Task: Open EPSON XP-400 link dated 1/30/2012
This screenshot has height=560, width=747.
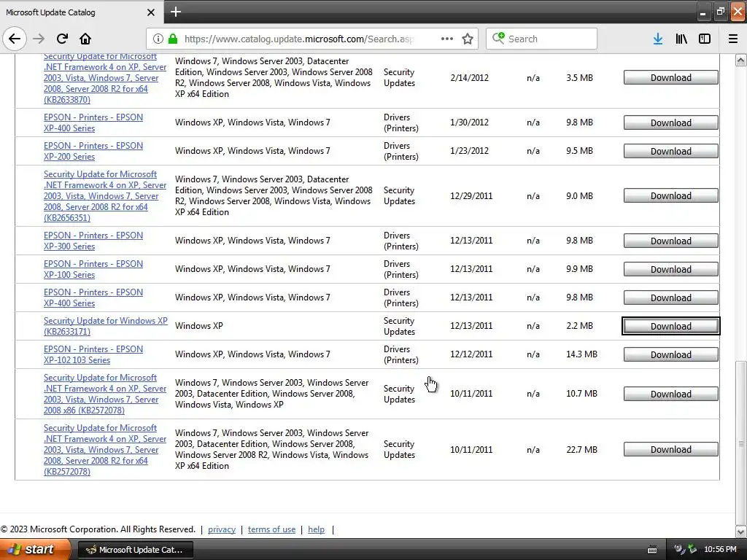Action: (x=93, y=122)
